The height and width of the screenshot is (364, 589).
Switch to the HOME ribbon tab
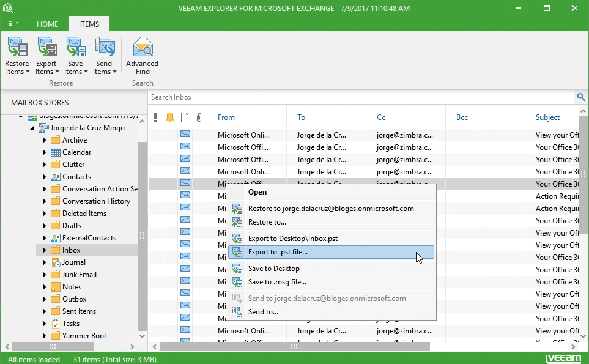tap(47, 24)
